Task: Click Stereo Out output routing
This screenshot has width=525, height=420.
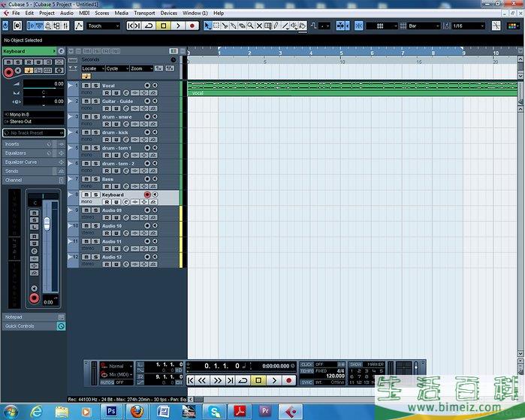Action: (34, 122)
